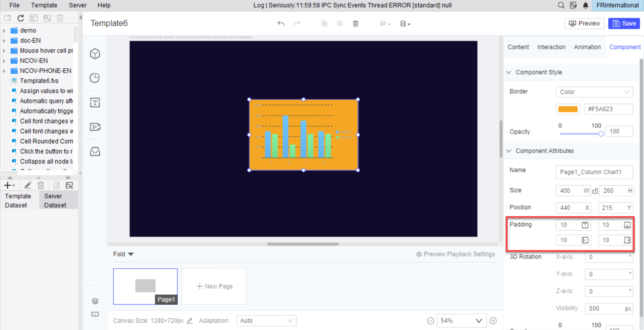Open the media video component icon
Viewport: 644px width, 330px height.
tap(95, 127)
